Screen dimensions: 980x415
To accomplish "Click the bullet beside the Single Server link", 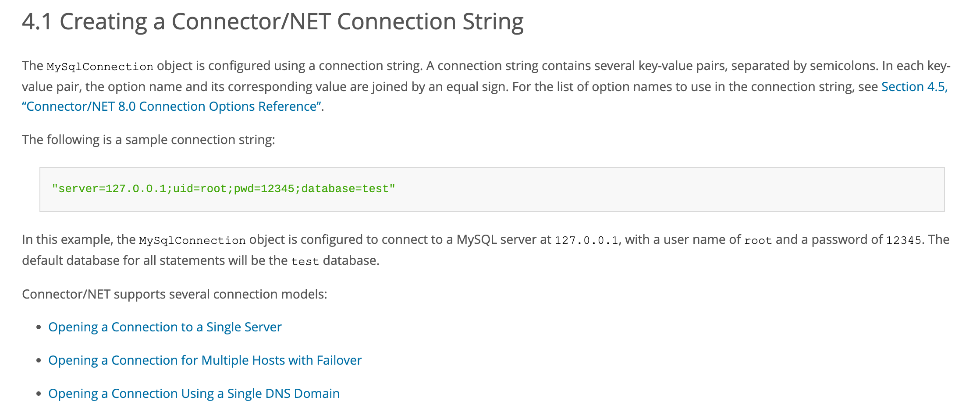I will [39, 327].
